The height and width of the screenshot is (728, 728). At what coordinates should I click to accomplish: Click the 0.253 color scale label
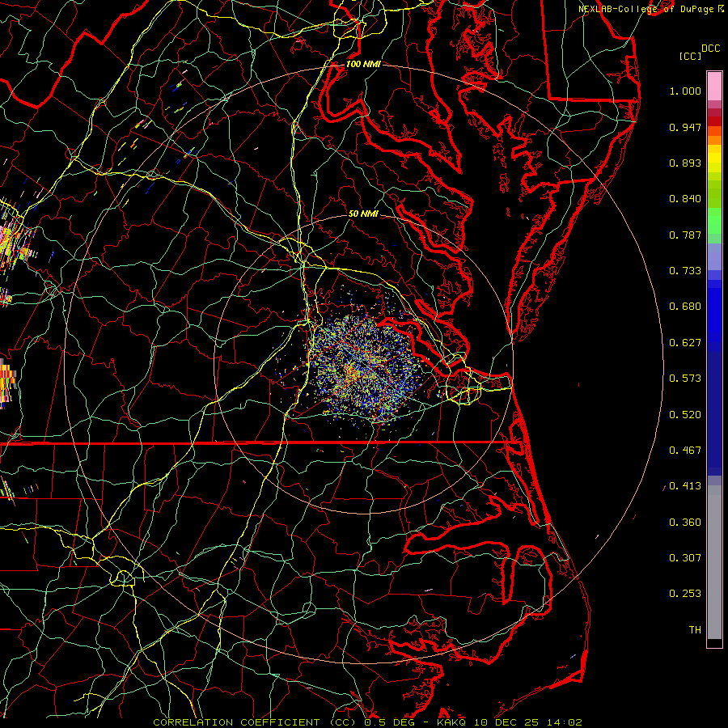click(x=685, y=594)
